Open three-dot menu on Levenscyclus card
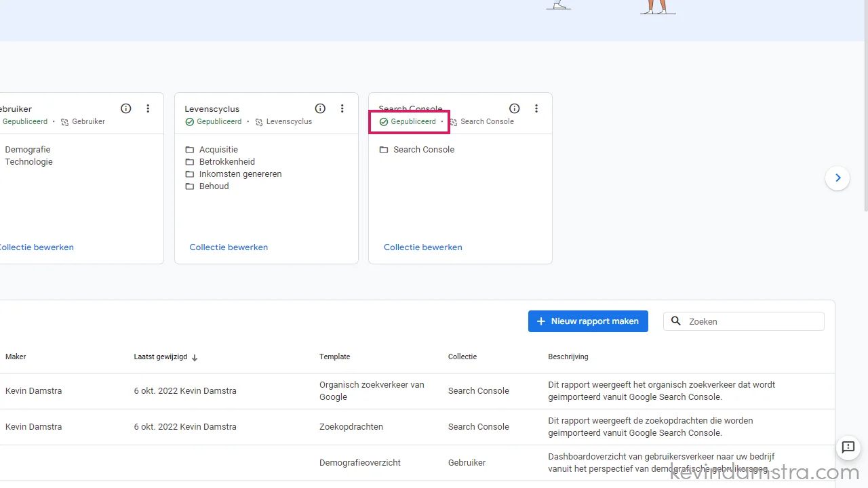Screen dimensions: 868x488 pos(342,108)
